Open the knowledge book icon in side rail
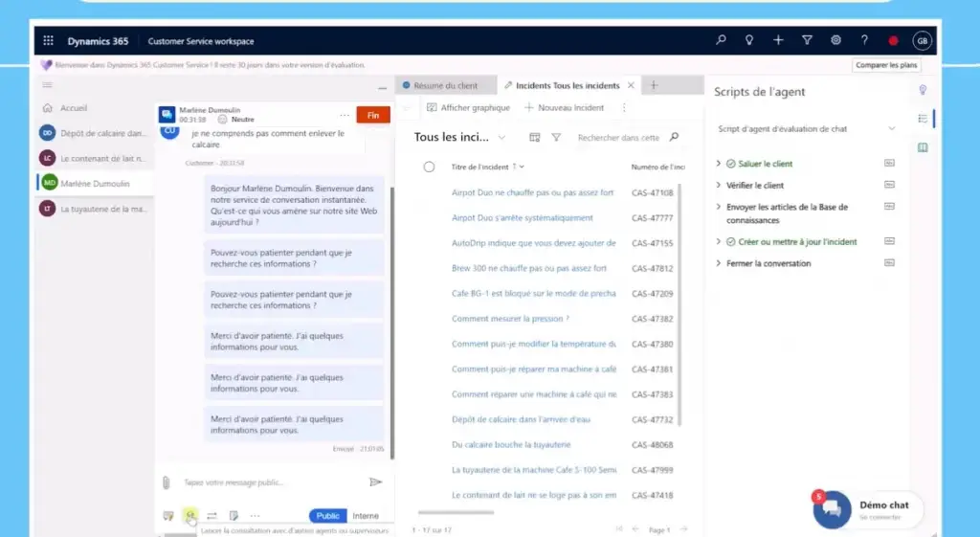 click(923, 147)
